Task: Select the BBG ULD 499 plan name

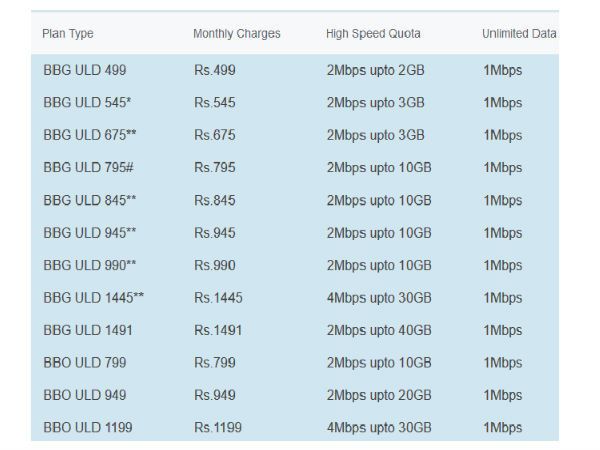Action: click(85, 70)
